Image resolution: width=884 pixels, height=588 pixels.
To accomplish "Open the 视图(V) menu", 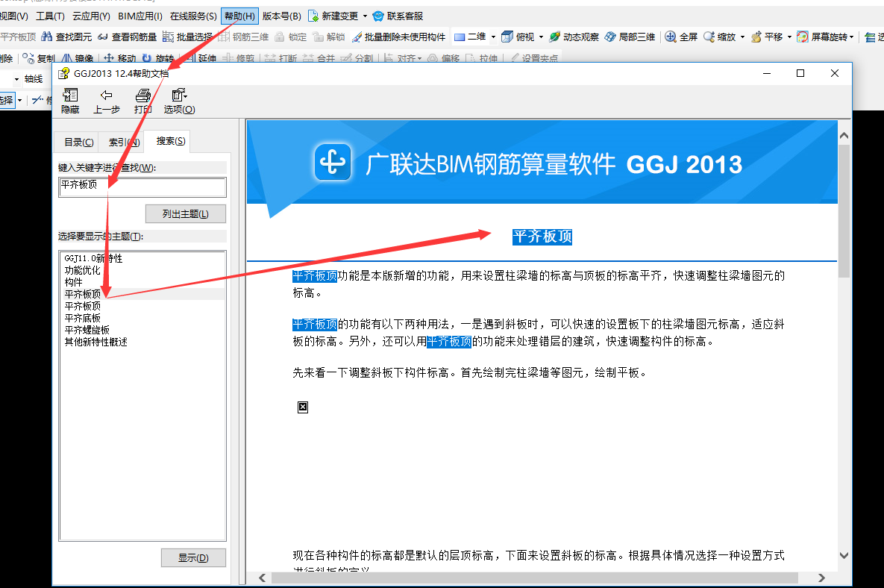I will click(13, 16).
